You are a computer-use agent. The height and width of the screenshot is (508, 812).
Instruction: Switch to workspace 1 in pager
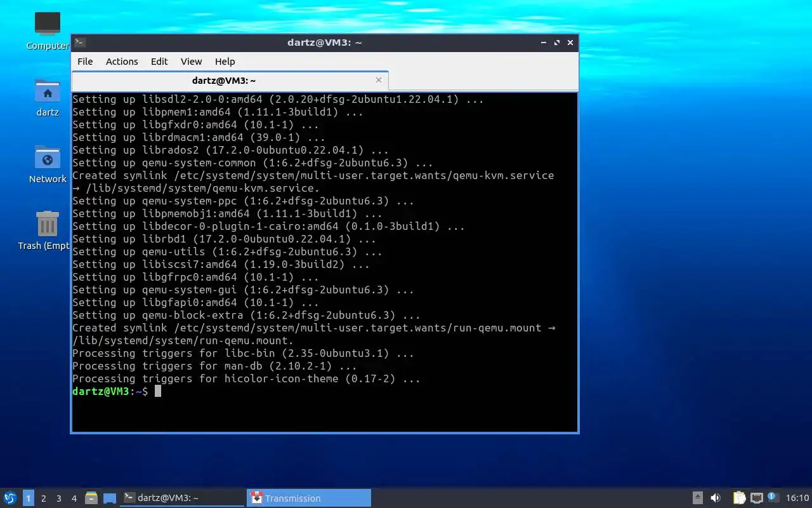coord(29,498)
